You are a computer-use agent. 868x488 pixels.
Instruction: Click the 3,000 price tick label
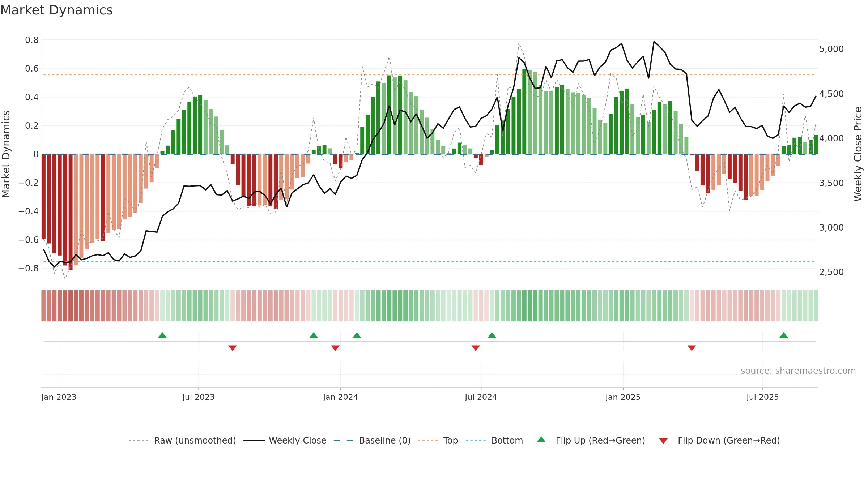pyautogui.click(x=831, y=227)
